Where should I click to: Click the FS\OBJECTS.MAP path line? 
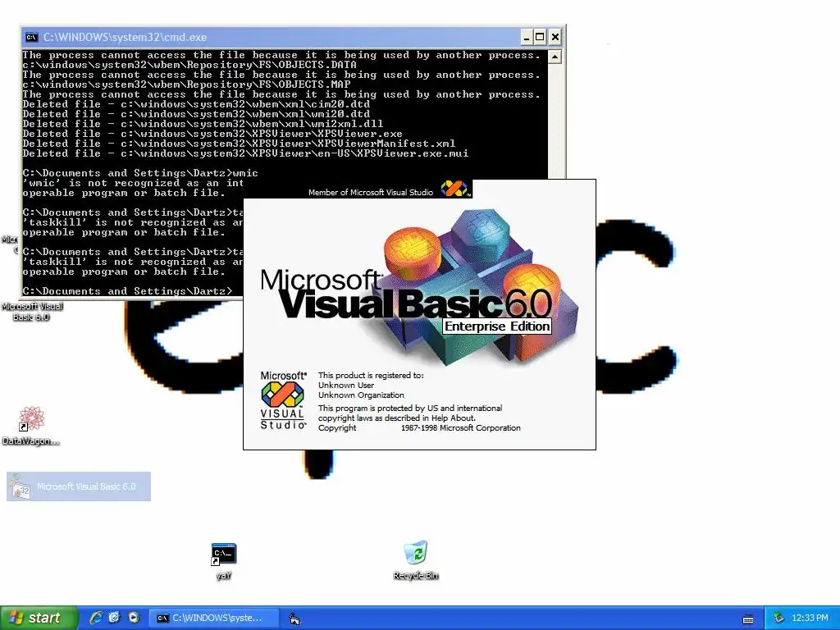pyautogui.click(x=186, y=84)
